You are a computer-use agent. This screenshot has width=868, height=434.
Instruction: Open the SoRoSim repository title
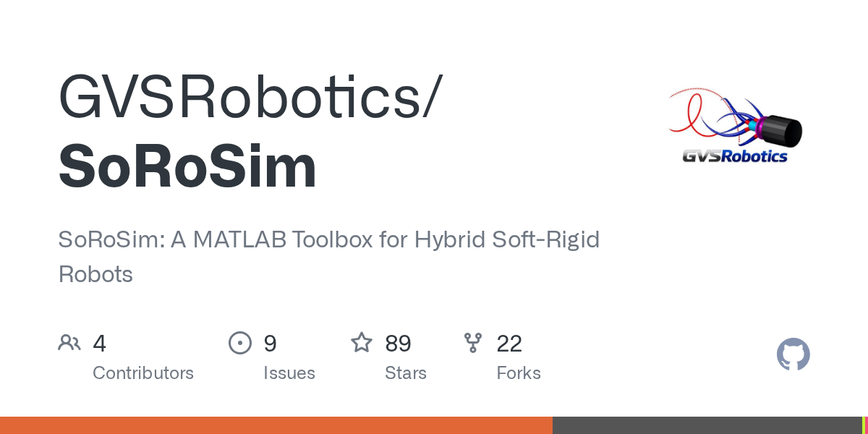[187, 167]
